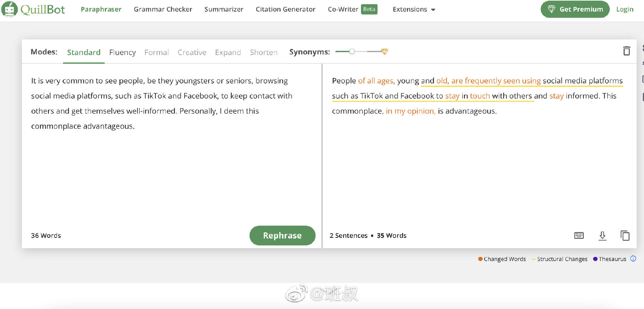This screenshot has width=644, height=309.
Task: Click the Thesaurus info icon
Action: tap(633, 258)
